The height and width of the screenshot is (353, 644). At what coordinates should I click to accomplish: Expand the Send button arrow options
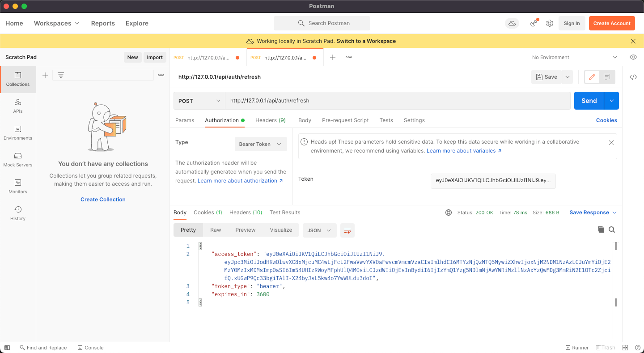(x=611, y=101)
